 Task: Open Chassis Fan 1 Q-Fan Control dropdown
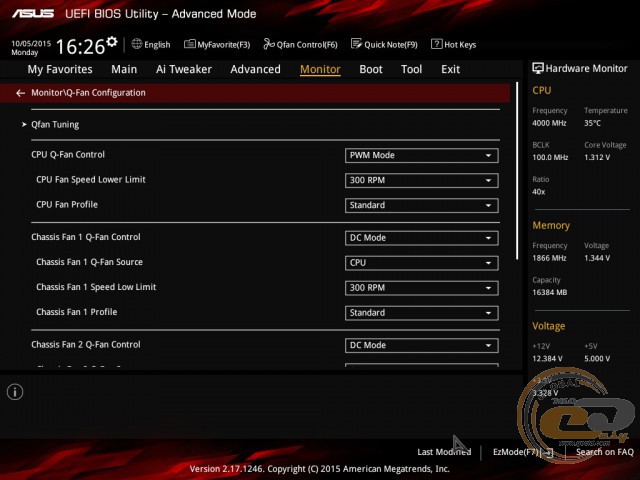[x=422, y=238]
